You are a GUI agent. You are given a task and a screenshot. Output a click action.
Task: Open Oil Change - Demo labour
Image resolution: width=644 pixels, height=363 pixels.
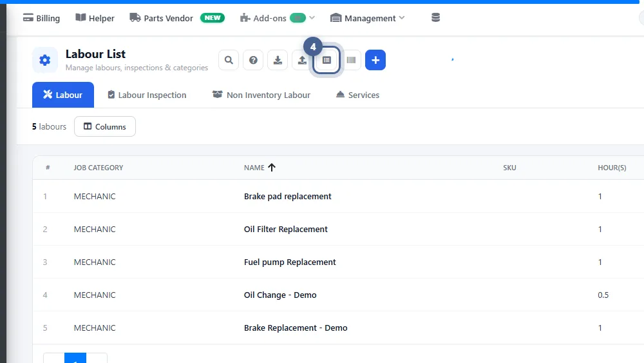point(280,295)
